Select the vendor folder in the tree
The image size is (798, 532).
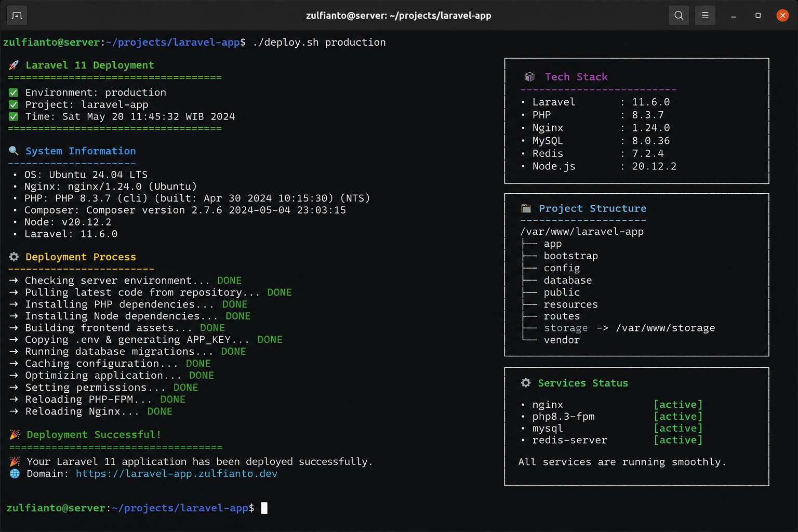click(x=562, y=340)
